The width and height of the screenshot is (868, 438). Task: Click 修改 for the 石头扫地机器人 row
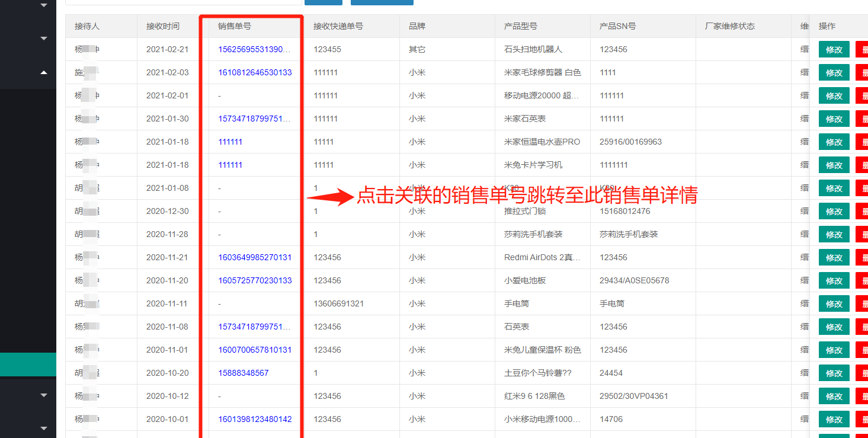(x=834, y=50)
